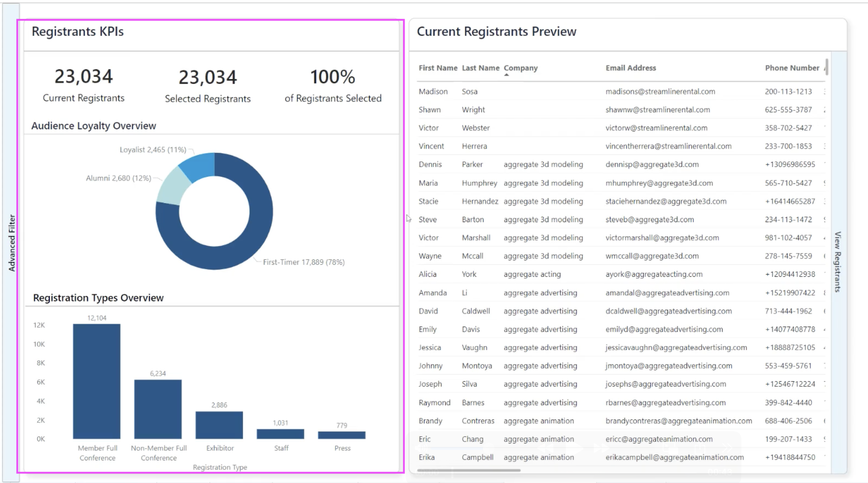
Task: Click the Press bar in chart
Action: tap(341, 435)
